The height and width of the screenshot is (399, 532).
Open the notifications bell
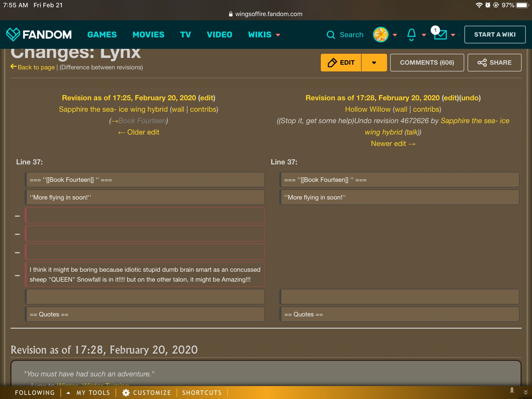pos(411,35)
